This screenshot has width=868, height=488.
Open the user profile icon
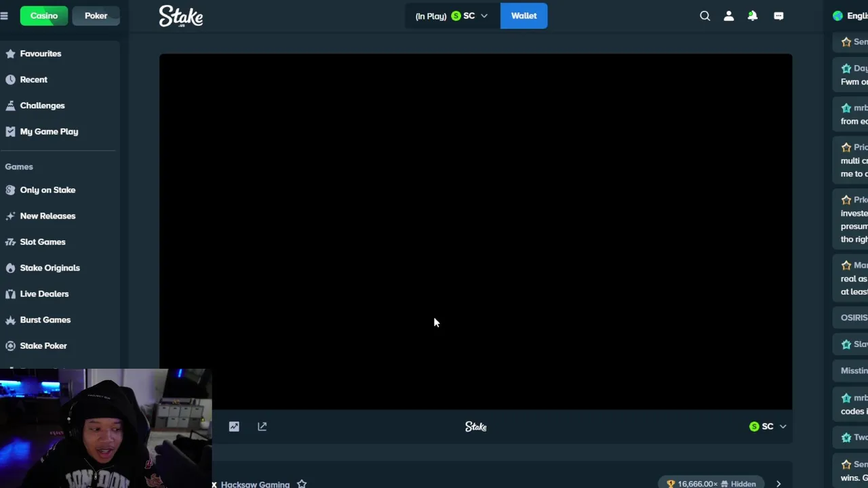coord(729,16)
